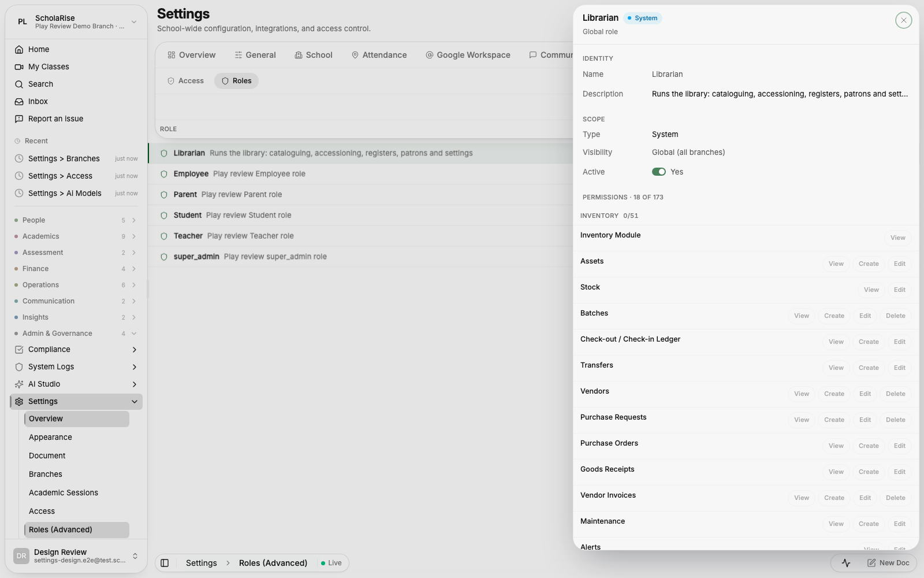Image resolution: width=924 pixels, height=578 pixels.
Task: Expand the Compliance submenu arrow
Action: point(134,350)
